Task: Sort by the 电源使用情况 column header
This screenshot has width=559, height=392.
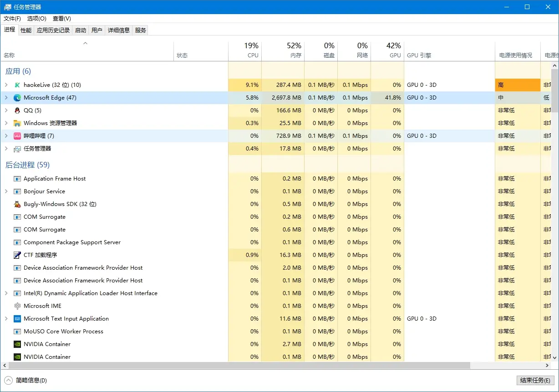Action: pos(518,51)
